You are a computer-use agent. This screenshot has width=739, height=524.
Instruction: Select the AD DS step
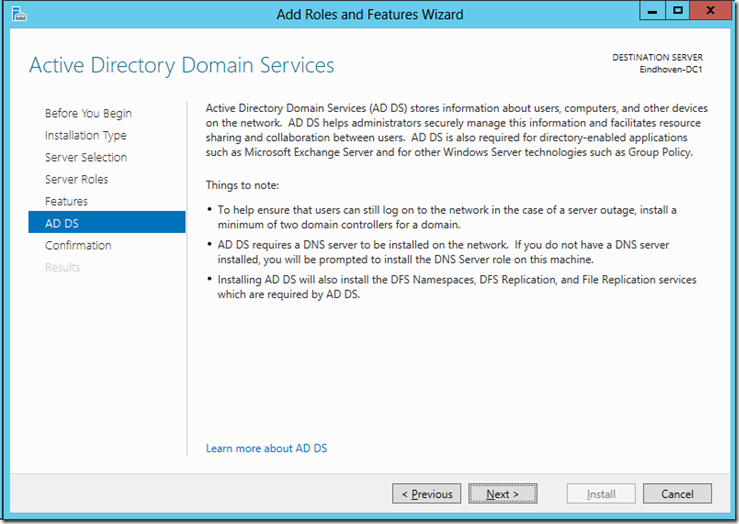tap(107, 222)
